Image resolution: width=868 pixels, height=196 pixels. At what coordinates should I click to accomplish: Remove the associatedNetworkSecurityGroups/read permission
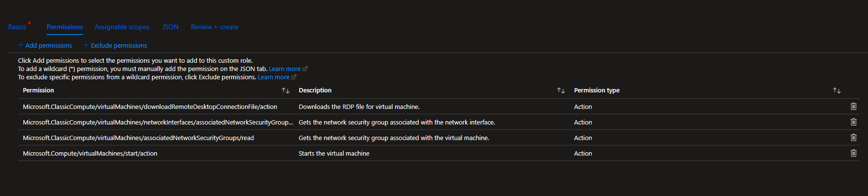click(853, 138)
